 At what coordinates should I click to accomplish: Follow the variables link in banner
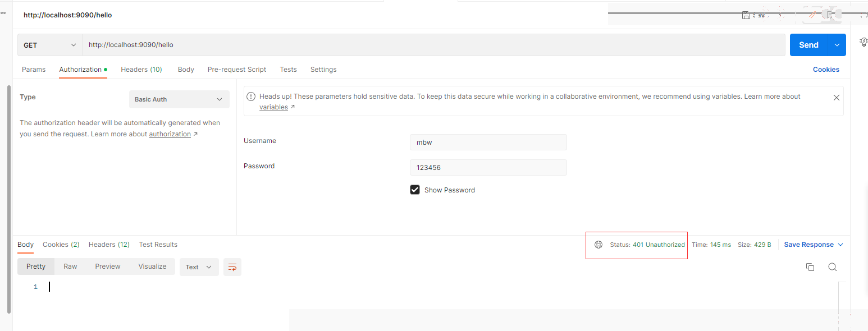point(273,107)
